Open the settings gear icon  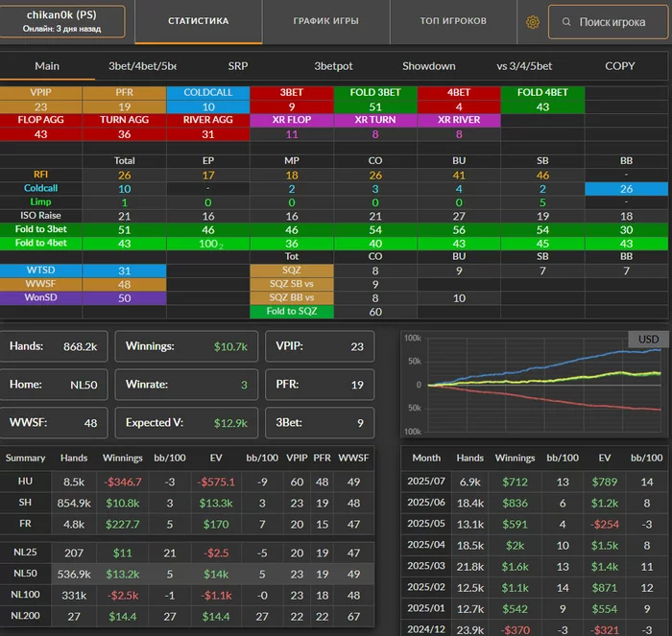point(533,22)
